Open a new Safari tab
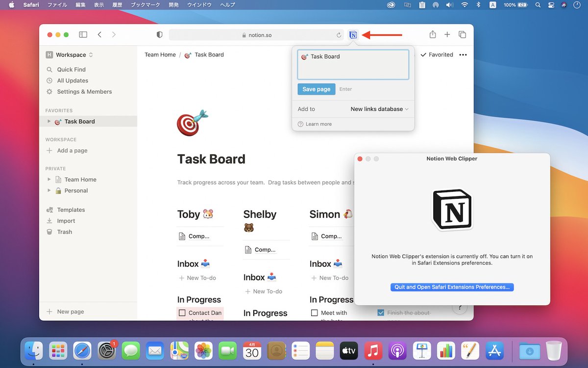This screenshot has height=368, width=588. coord(447,35)
